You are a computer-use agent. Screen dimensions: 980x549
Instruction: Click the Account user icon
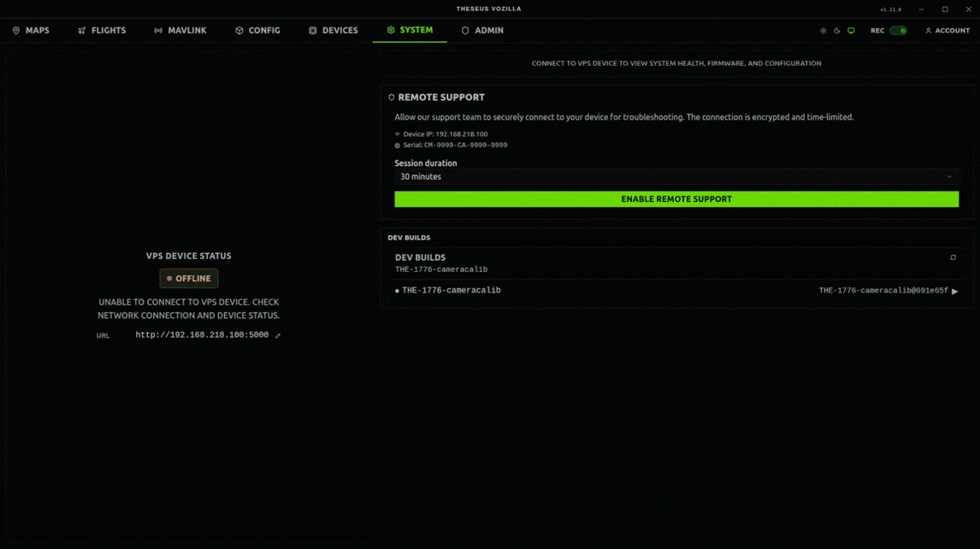point(928,31)
